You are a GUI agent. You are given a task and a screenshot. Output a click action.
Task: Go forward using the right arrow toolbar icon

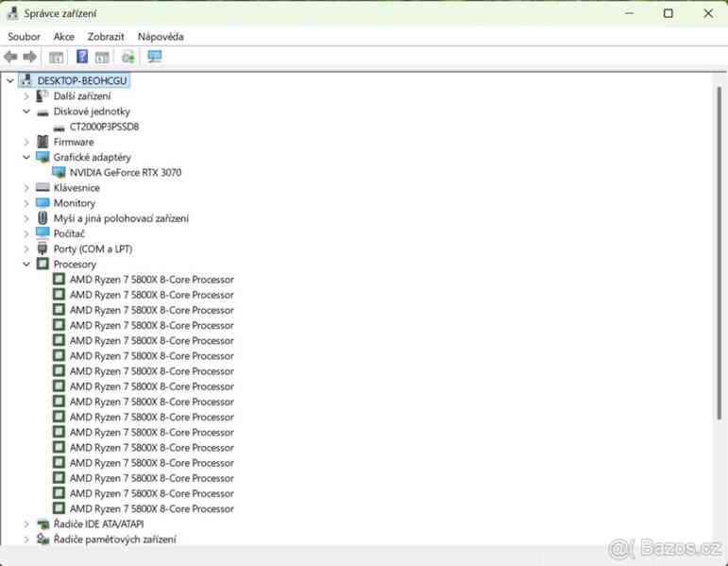coord(29,57)
